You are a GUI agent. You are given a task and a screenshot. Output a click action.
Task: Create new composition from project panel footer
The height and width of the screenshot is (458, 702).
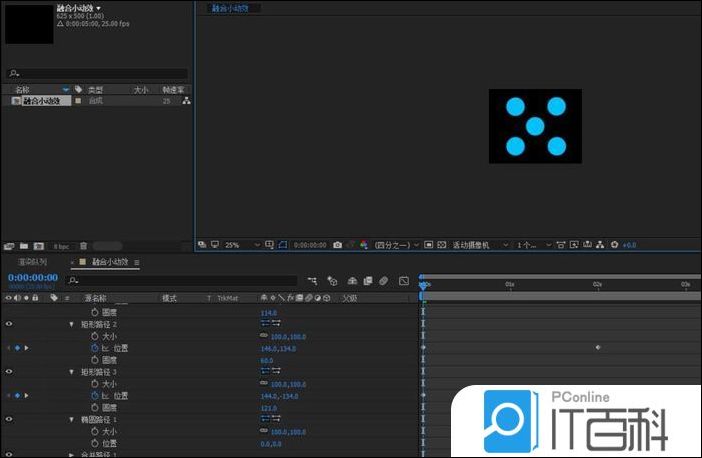39,246
